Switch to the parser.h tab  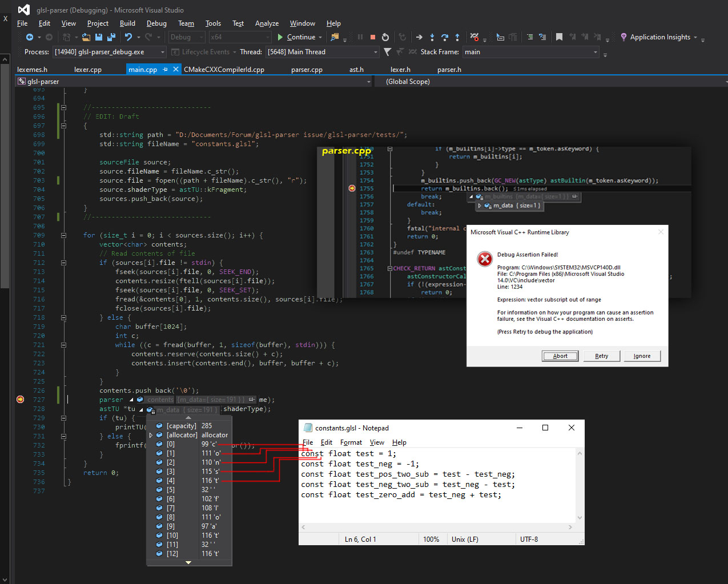tap(449, 69)
